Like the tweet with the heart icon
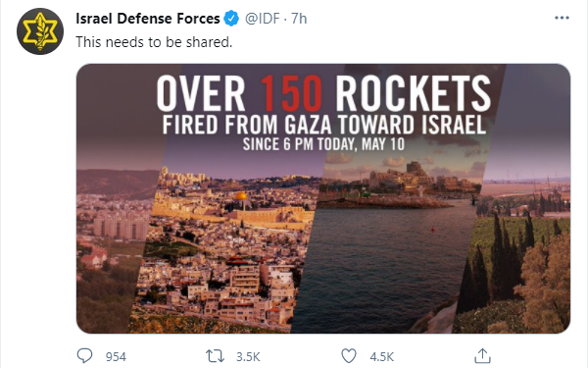The image size is (588, 368). click(349, 355)
